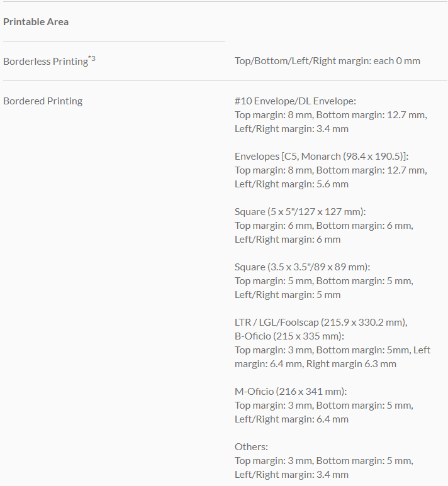Select the Bordered Printing label
The image size is (448, 486).
click(43, 101)
